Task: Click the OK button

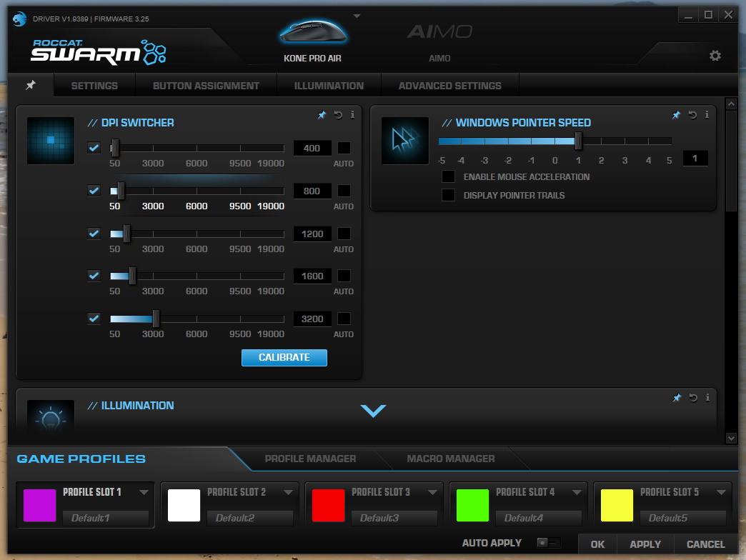Action: [x=597, y=544]
